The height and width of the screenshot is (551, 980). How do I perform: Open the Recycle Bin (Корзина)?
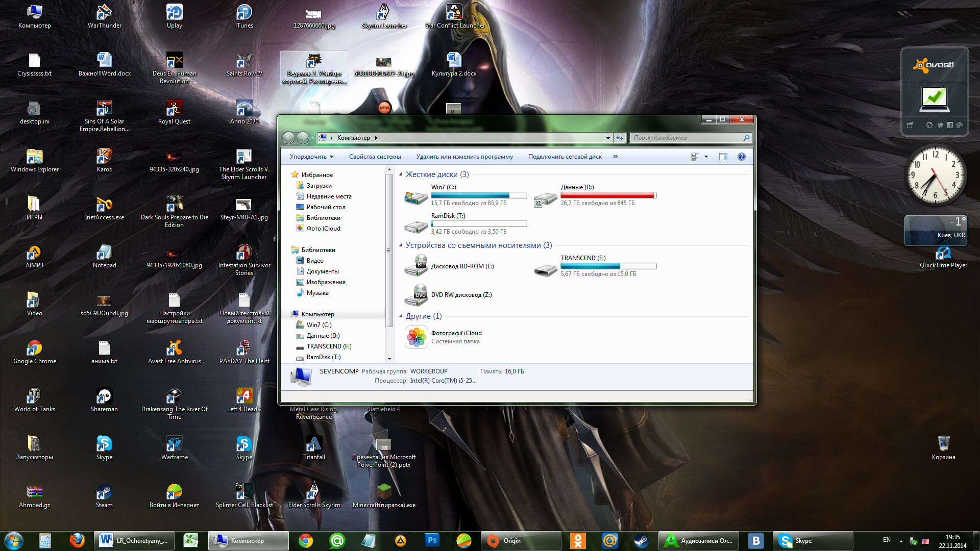coord(943,447)
